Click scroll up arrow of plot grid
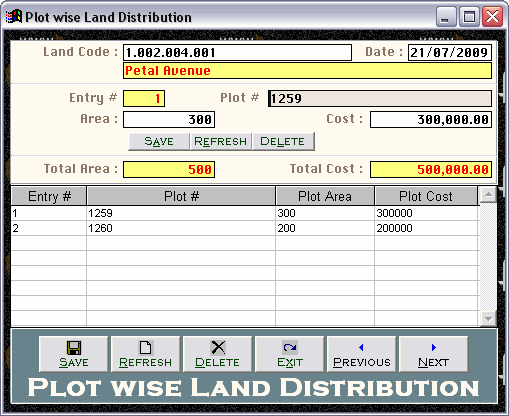The width and height of the screenshot is (509, 416). coord(488,195)
